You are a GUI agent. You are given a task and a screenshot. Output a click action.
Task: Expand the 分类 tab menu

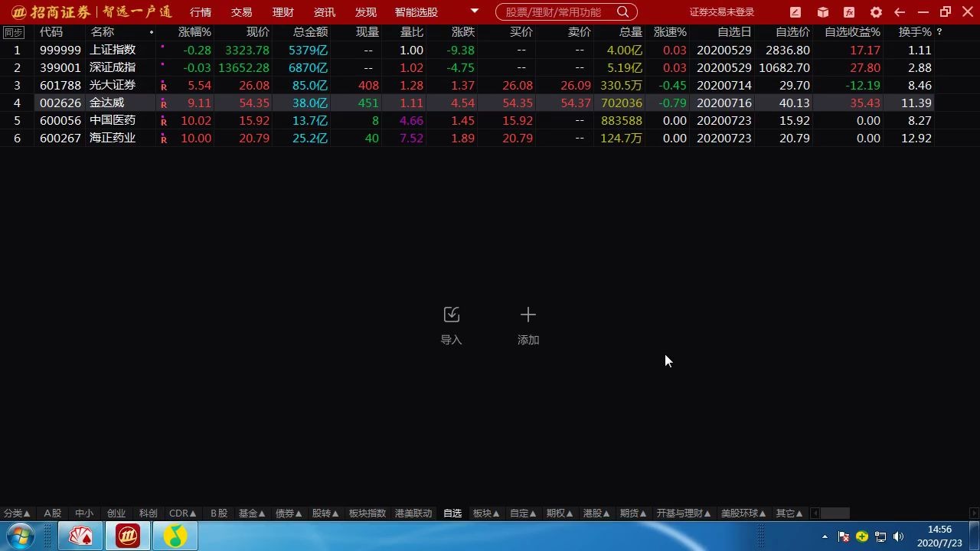click(x=17, y=514)
